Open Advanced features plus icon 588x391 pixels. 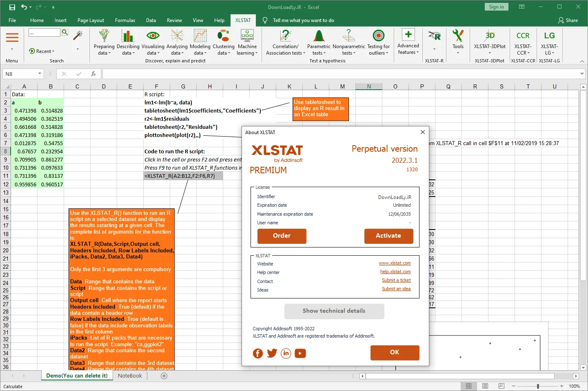(408, 34)
